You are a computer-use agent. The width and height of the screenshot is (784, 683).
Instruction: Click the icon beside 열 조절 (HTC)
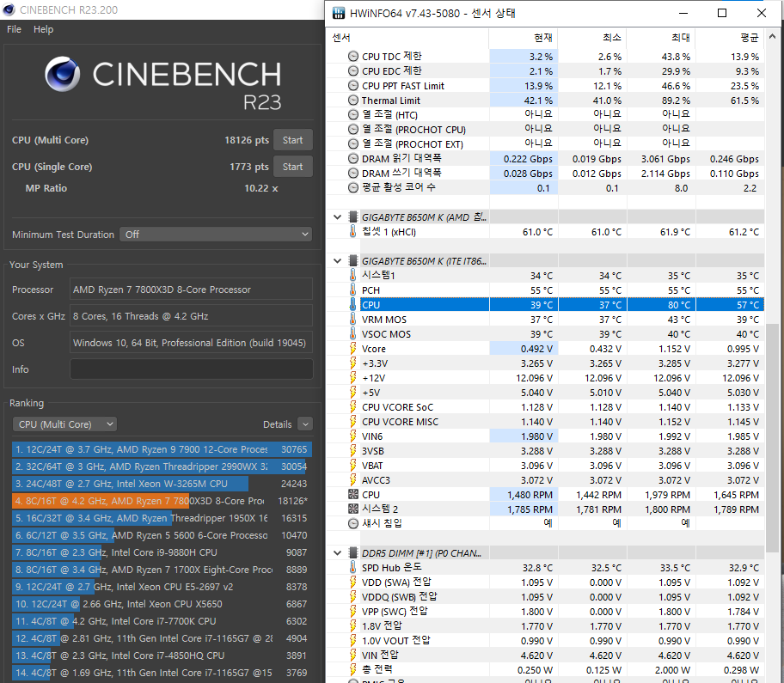353,115
